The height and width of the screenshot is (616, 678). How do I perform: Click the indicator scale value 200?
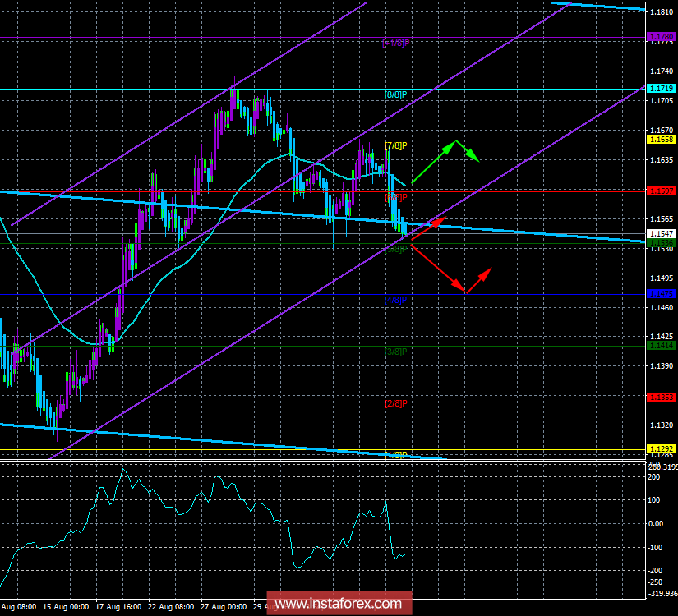[654, 477]
